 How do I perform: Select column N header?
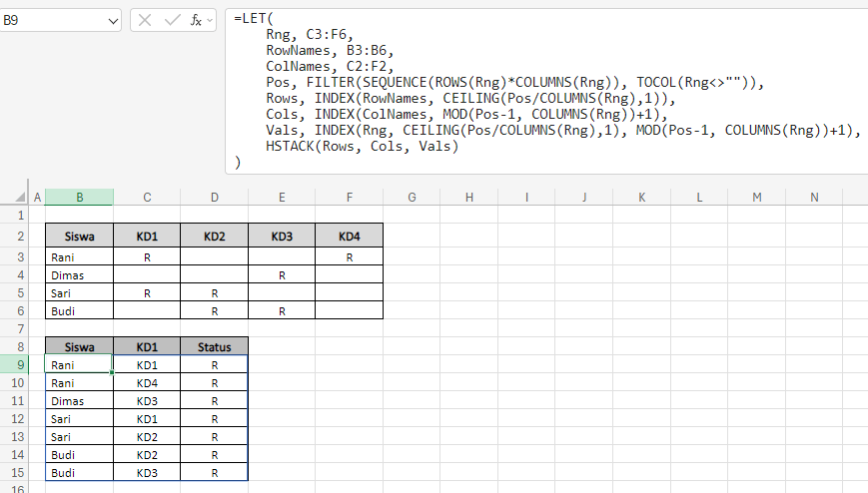[x=814, y=198]
